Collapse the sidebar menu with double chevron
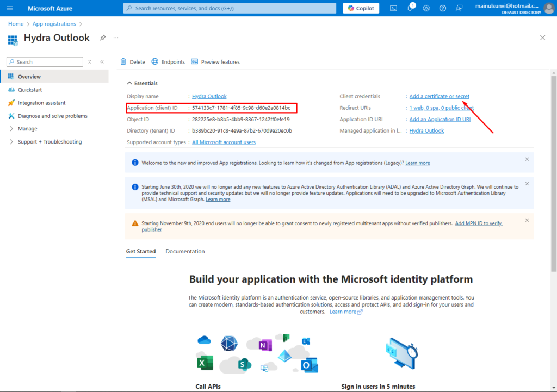Image resolution: width=557 pixels, height=392 pixels. point(102,62)
